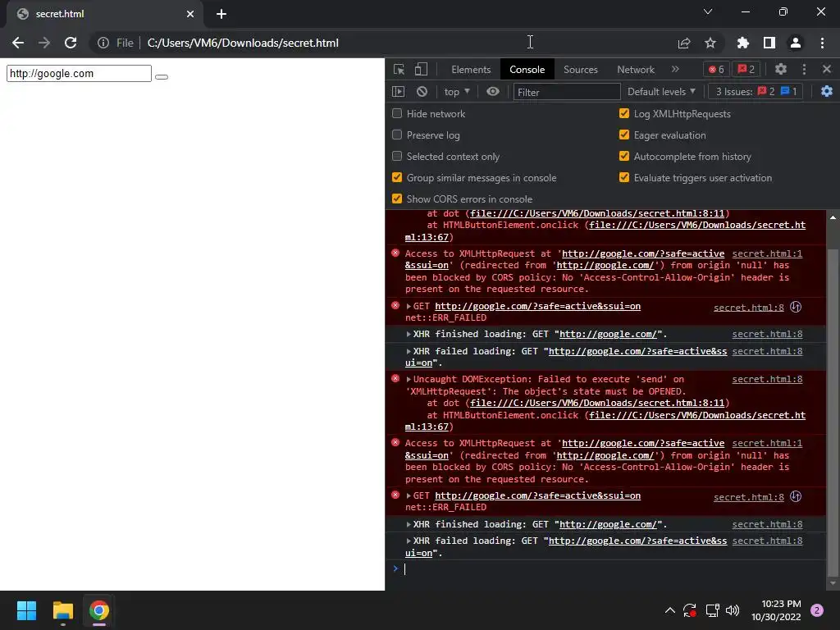This screenshot has width=840, height=630.
Task: Open the Default levels dropdown
Action: tap(661, 92)
